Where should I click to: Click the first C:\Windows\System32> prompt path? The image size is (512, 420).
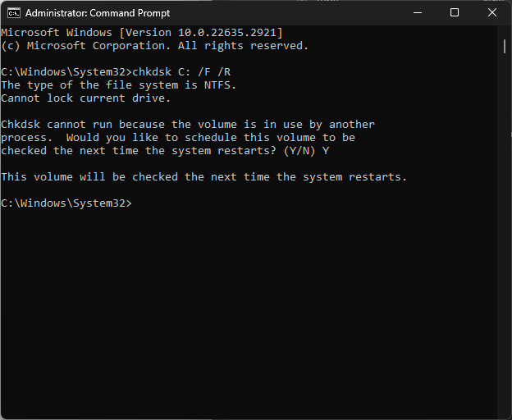[x=66, y=72]
